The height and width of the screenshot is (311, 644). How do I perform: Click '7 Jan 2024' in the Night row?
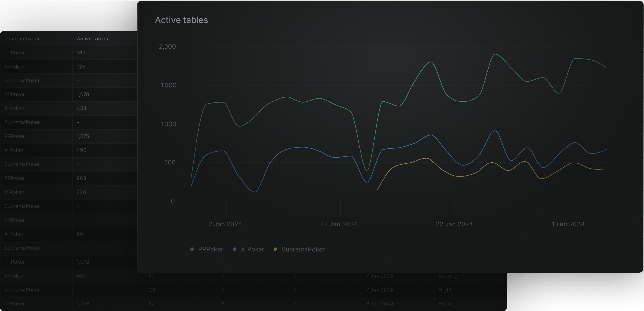380,290
